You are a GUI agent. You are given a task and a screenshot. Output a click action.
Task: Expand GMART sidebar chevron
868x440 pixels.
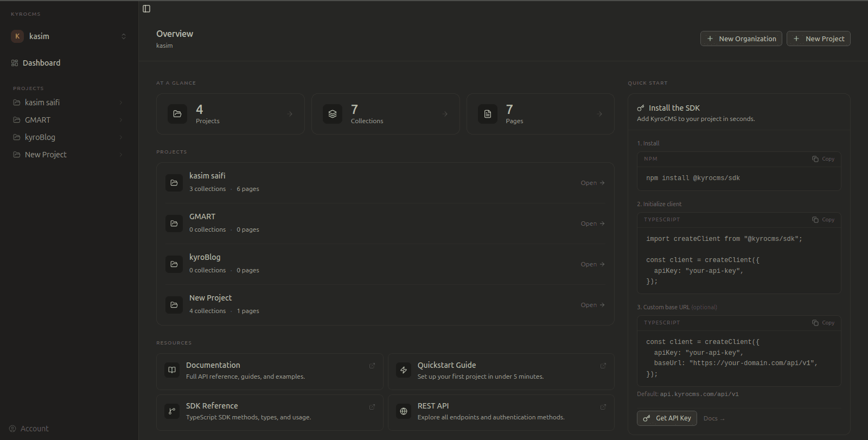(x=121, y=120)
